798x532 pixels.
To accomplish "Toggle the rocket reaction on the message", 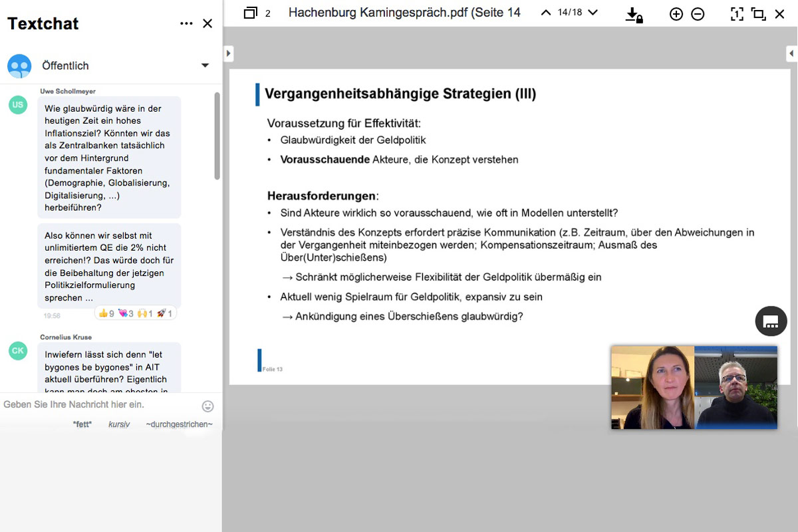I will click(x=164, y=313).
